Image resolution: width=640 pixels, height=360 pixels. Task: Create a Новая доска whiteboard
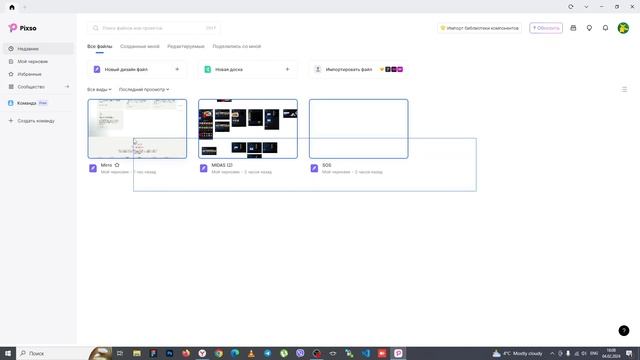(248, 69)
